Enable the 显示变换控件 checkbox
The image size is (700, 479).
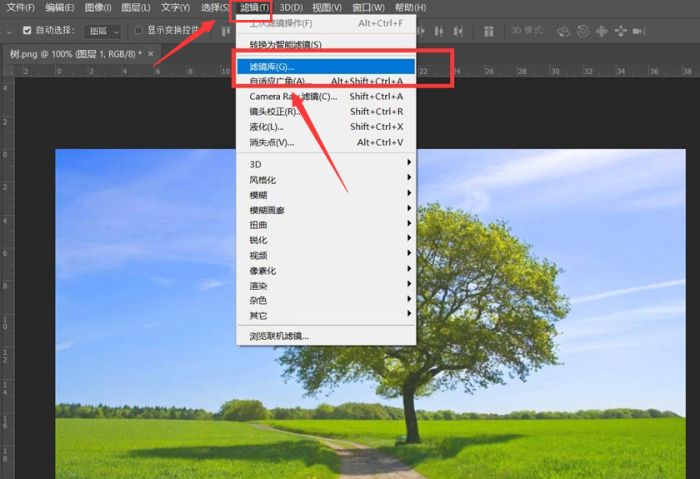pyautogui.click(x=138, y=30)
